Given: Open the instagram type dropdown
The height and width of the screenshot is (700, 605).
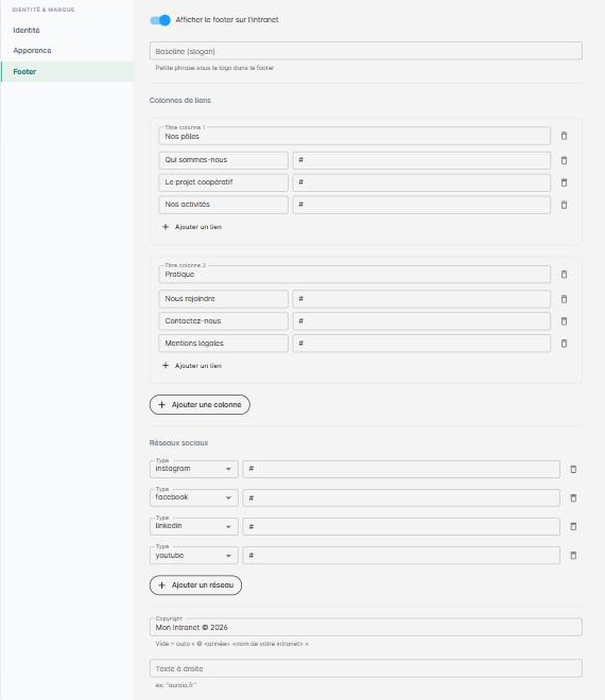Looking at the screenshot, I should pyautogui.click(x=194, y=469).
